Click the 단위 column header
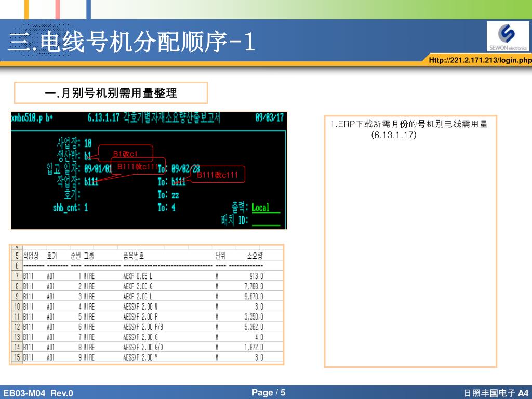This screenshot has height=399, width=532. pyautogui.click(x=220, y=256)
